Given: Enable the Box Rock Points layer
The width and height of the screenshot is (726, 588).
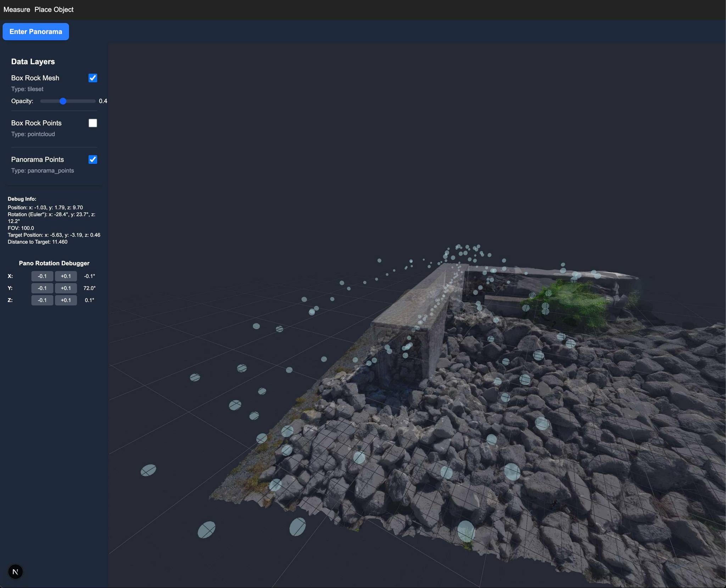Looking at the screenshot, I should coord(93,123).
